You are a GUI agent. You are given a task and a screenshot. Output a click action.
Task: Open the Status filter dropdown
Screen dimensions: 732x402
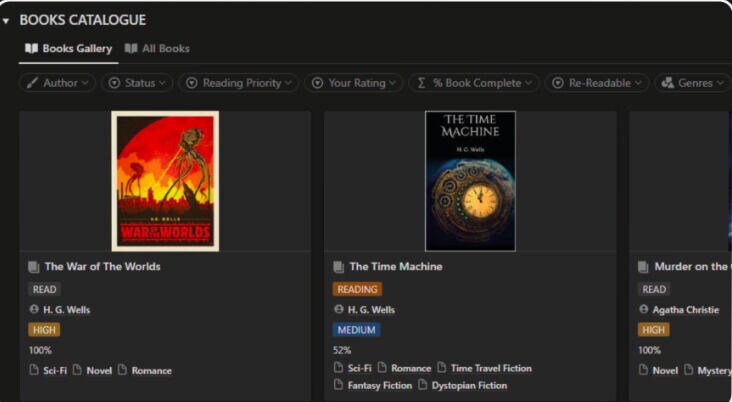pyautogui.click(x=139, y=83)
